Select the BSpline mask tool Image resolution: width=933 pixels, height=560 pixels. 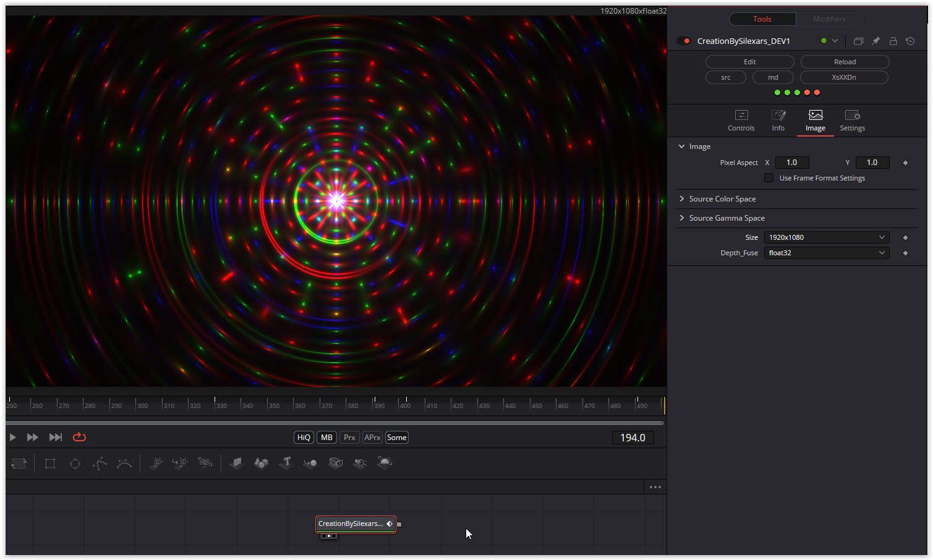(124, 464)
